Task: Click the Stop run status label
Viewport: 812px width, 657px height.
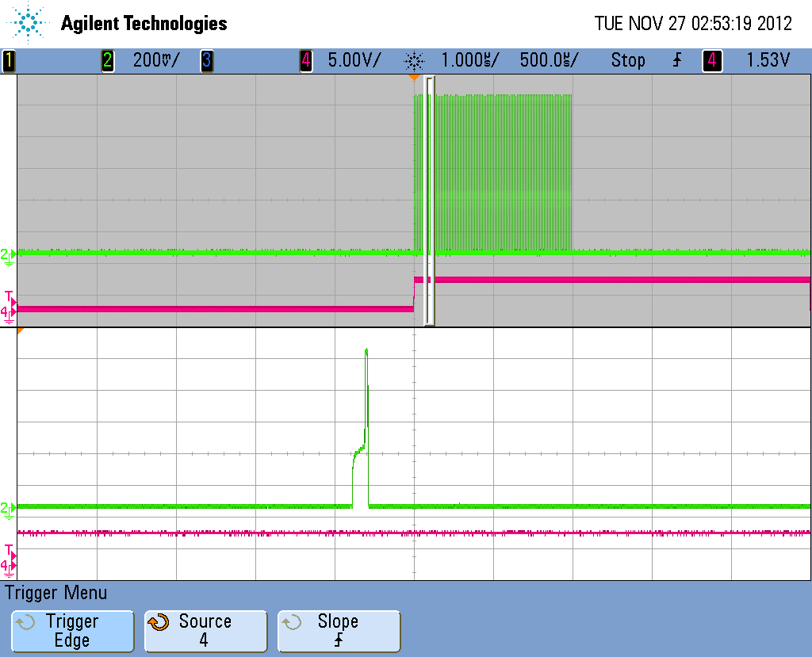Action: [628, 60]
